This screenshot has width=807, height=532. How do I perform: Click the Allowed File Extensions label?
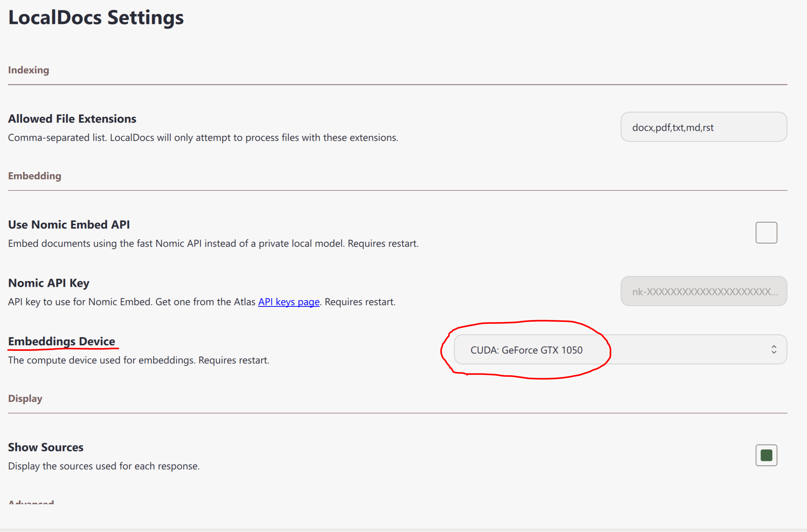(72, 119)
